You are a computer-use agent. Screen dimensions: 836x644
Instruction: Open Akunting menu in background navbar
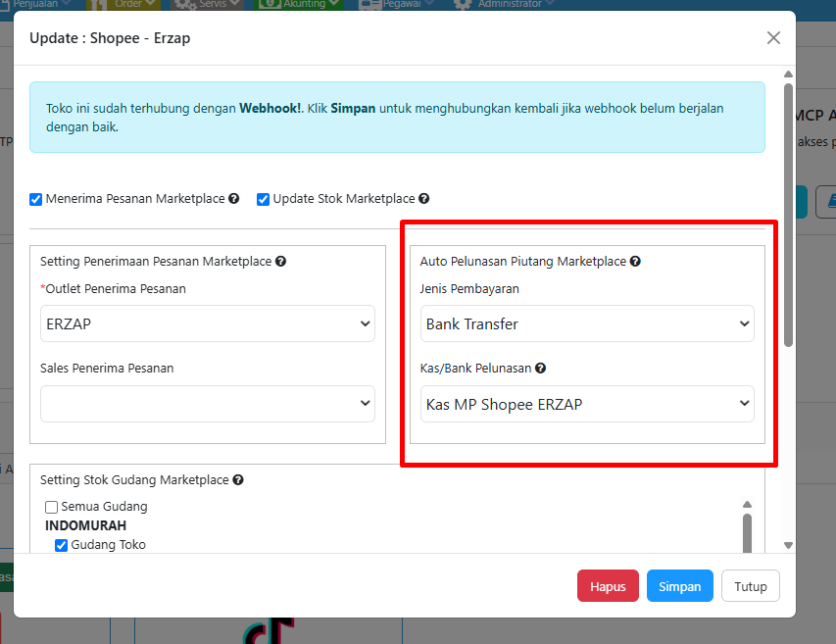pos(299,4)
